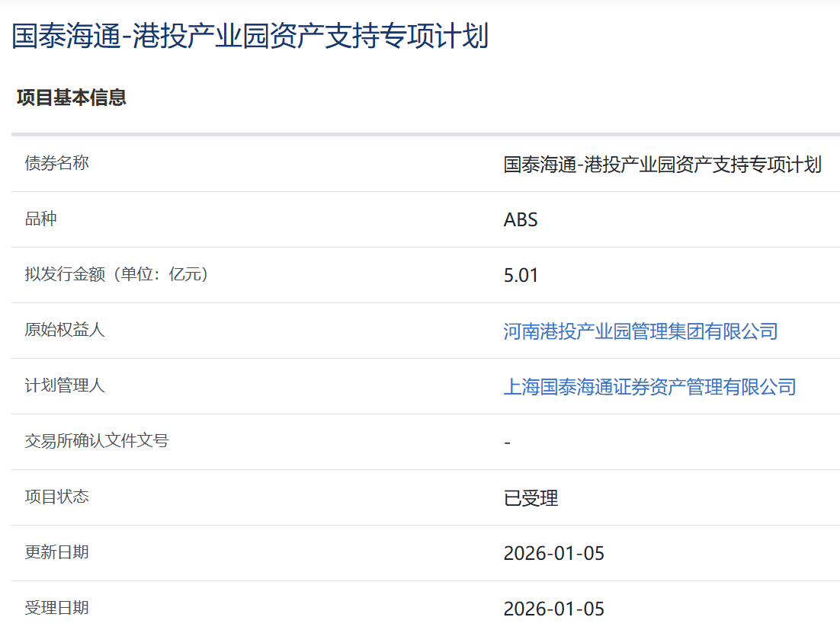Click the 拟发行金额（单位：亿元）label
Image resolution: width=840 pixels, height=633 pixels.
click(x=117, y=274)
